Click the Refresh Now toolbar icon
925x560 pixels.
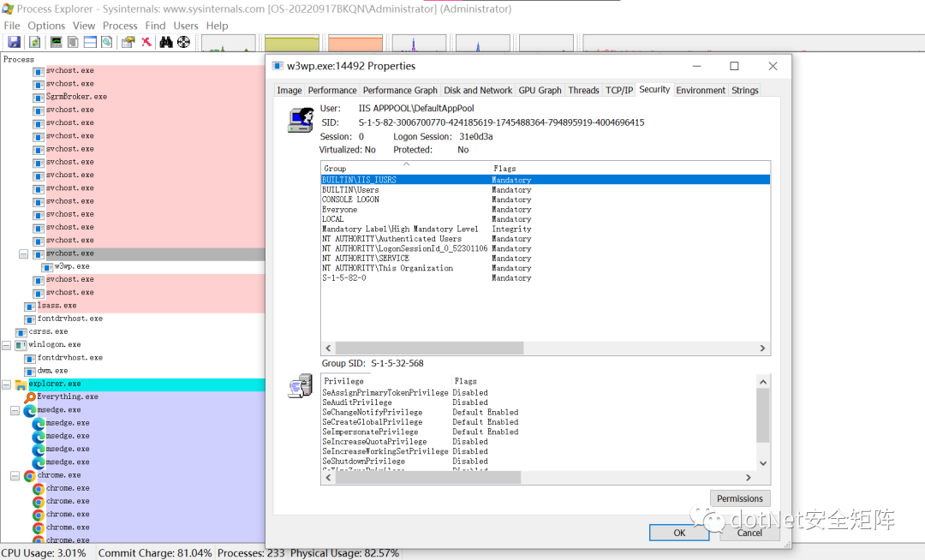(35, 42)
